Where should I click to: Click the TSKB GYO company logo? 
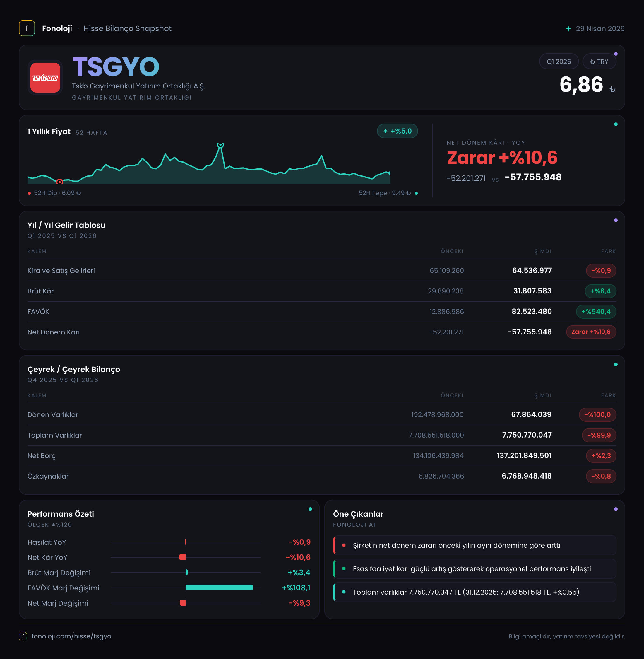45,77
